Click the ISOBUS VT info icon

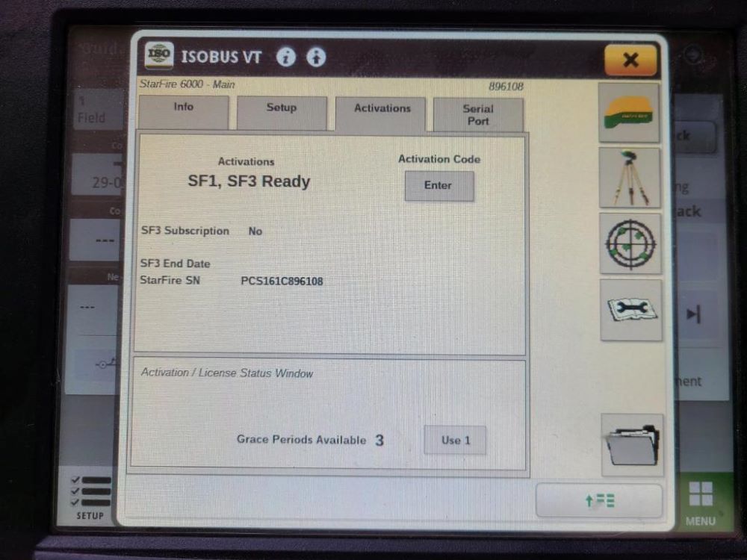coord(286,57)
